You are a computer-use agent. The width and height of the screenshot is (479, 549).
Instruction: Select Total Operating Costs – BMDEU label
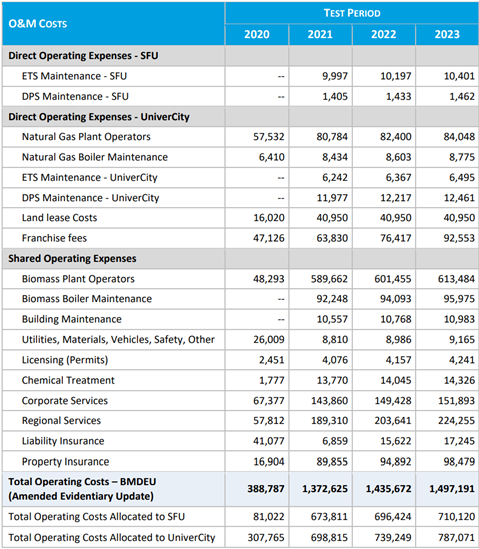click(x=82, y=489)
